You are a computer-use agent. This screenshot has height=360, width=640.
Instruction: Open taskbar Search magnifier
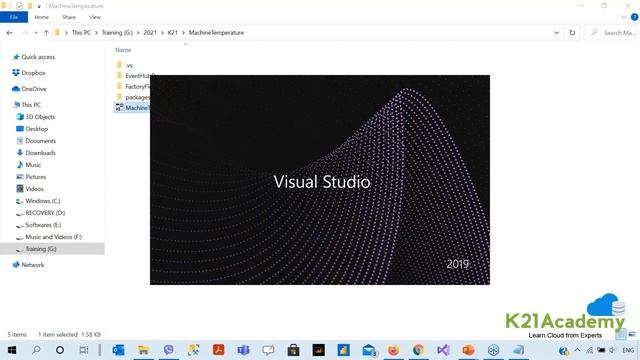click(x=36, y=350)
